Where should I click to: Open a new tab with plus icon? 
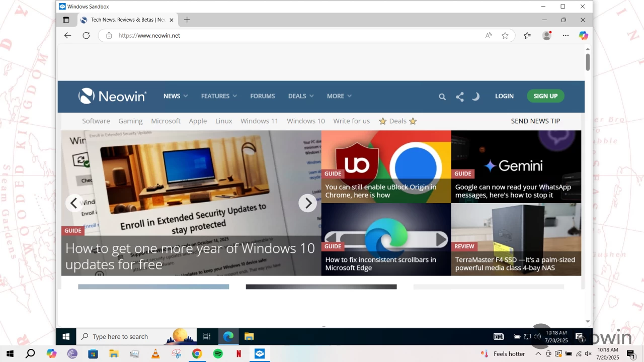click(187, 20)
